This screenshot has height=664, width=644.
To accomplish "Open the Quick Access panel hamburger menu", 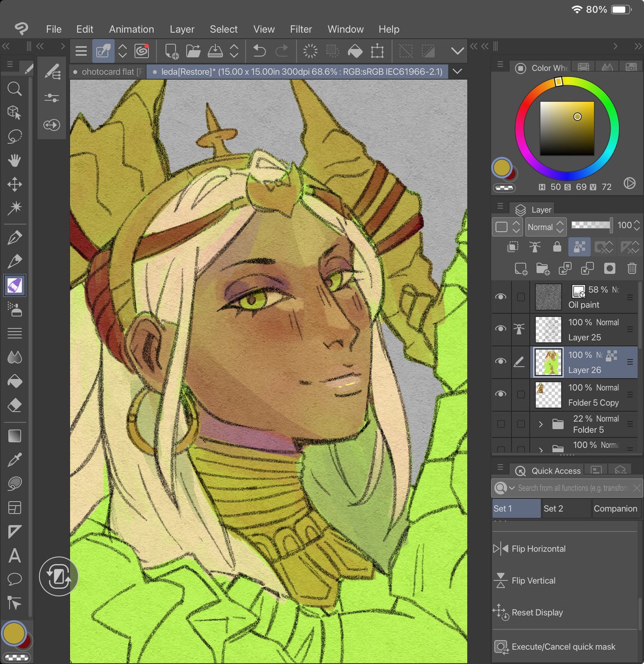I will pos(500,468).
